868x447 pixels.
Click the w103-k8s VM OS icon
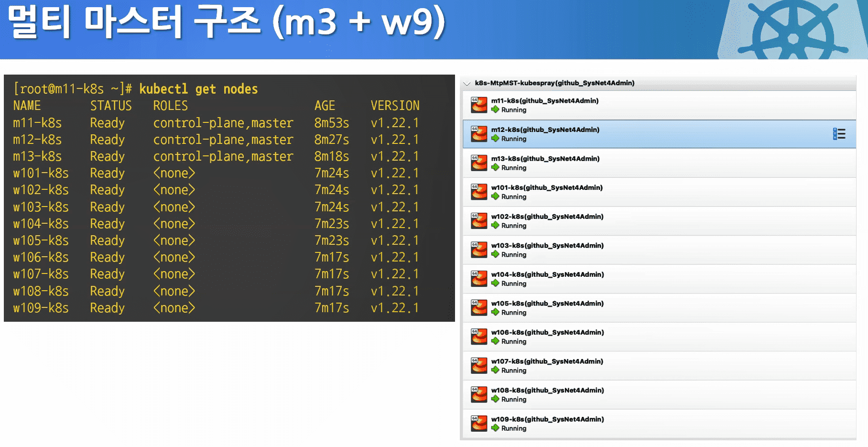click(x=479, y=250)
